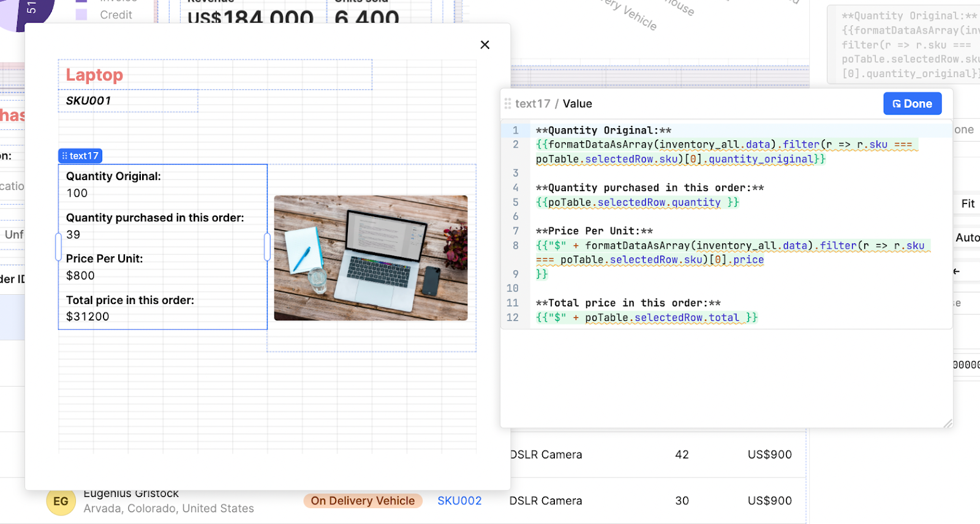Click the Price Per Unit value $800
Viewport: 980px width, 524px height.
coord(80,276)
